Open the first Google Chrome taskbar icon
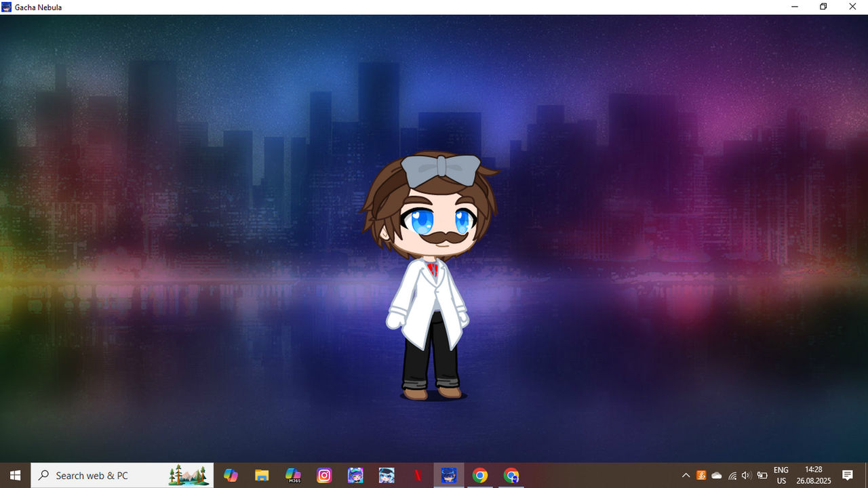 coord(480,475)
